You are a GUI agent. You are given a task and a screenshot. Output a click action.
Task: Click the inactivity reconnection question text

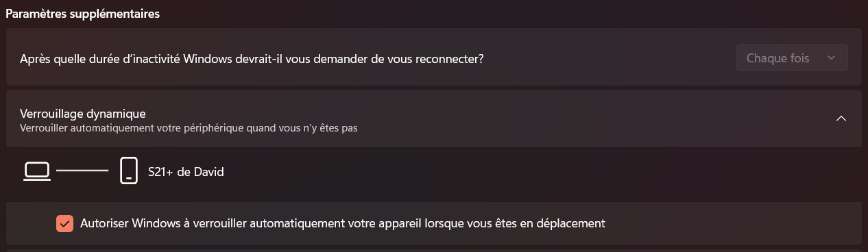[x=252, y=58]
